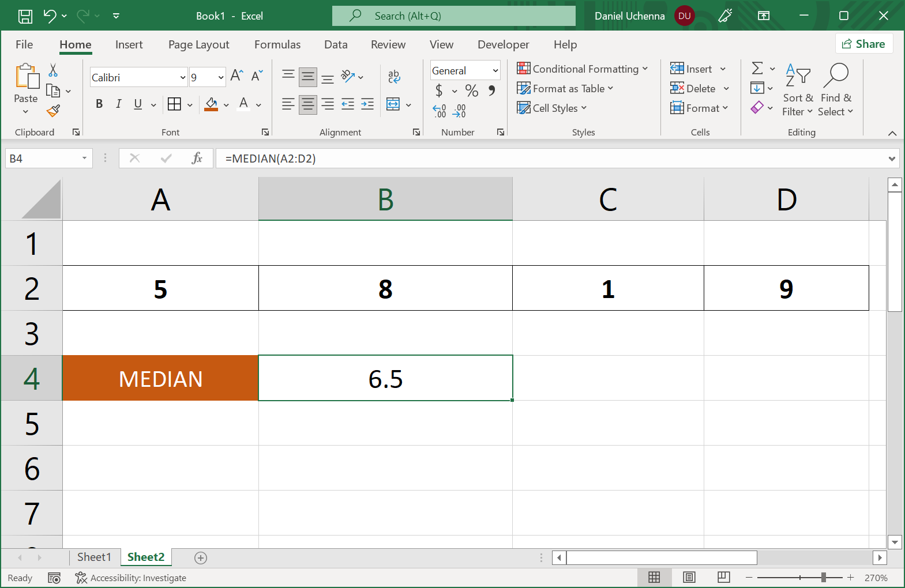
Task: Click the Save icon in title bar
Action: [25, 16]
